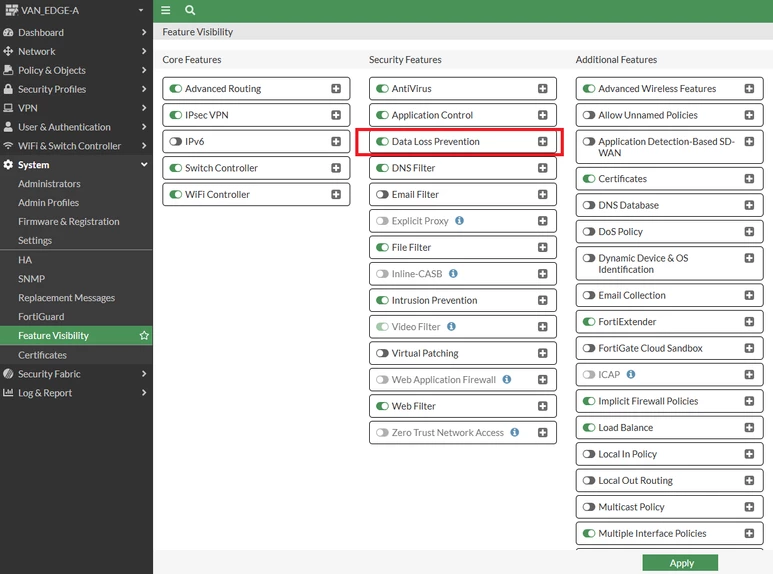Expand AntiVirus plus icon
The height and width of the screenshot is (574, 773).
click(x=543, y=88)
